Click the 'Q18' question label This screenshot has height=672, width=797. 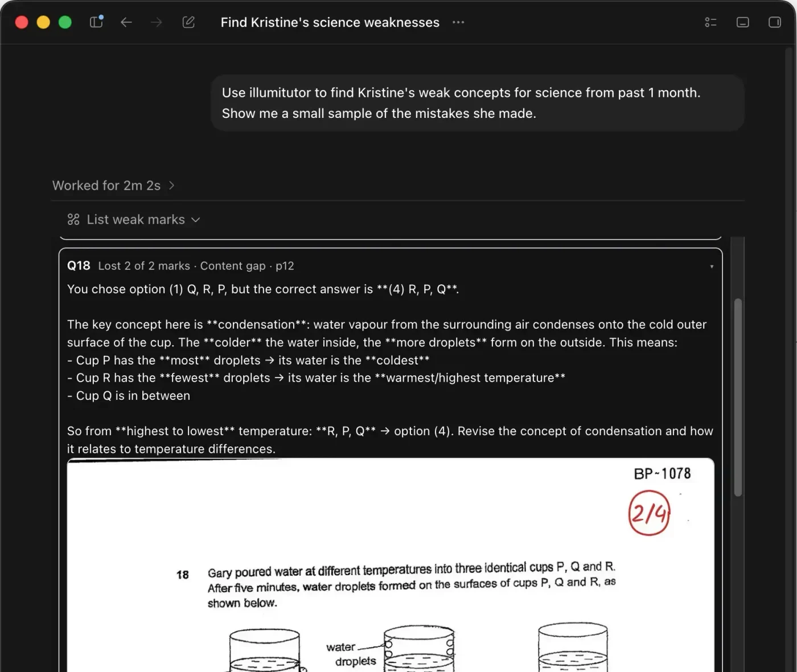[79, 266]
